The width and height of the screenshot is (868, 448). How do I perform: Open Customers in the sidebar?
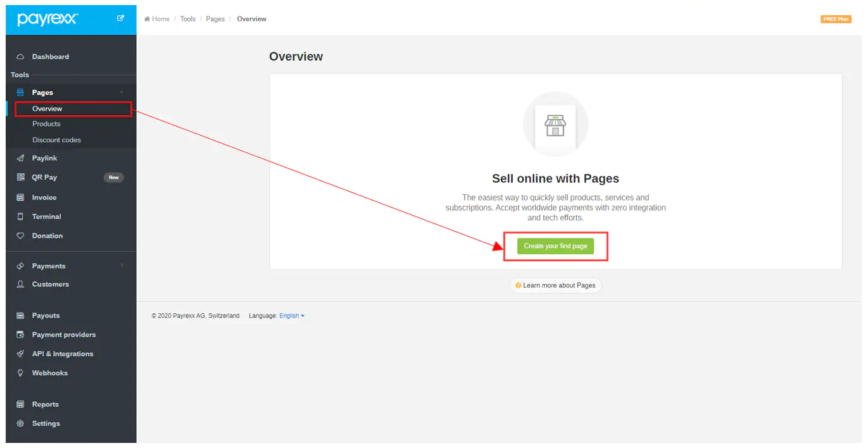click(51, 284)
